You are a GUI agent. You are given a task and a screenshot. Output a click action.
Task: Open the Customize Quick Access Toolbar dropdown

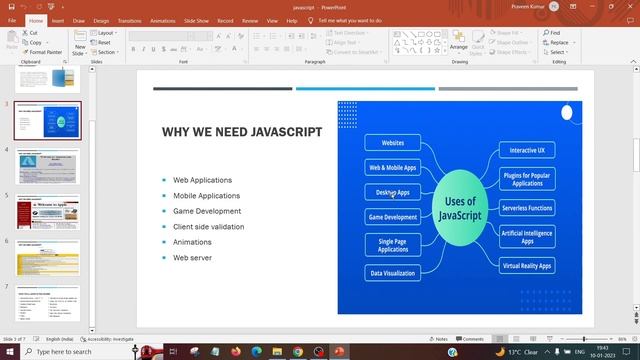coord(63,7)
